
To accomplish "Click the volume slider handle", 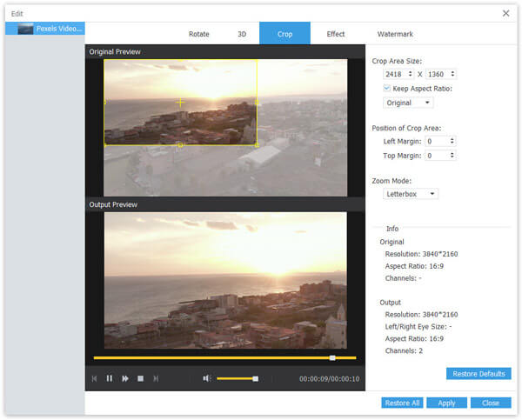I will pos(255,378).
